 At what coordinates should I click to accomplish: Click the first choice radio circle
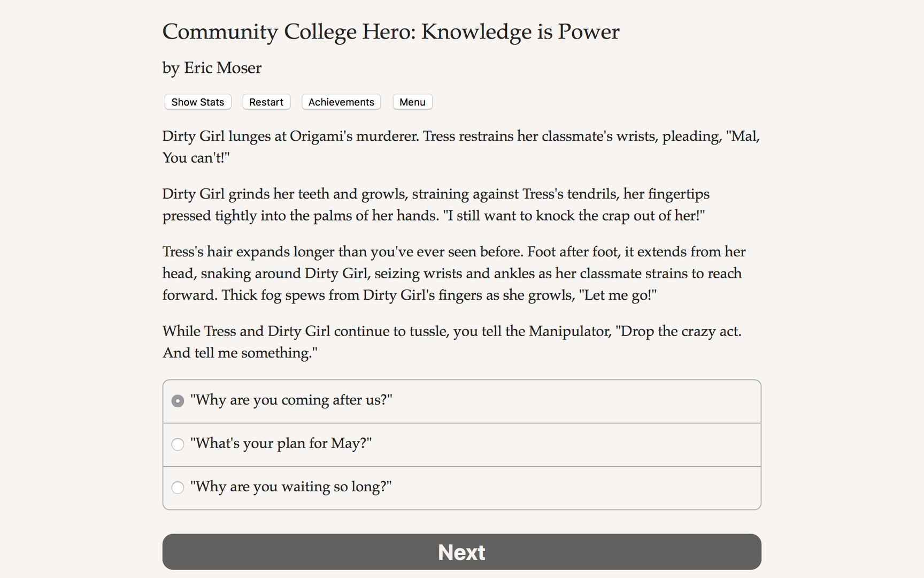[x=178, y=400]
